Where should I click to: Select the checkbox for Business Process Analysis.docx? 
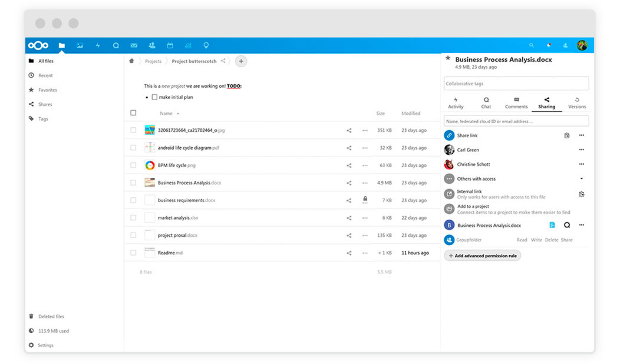[x=133, y=183]
